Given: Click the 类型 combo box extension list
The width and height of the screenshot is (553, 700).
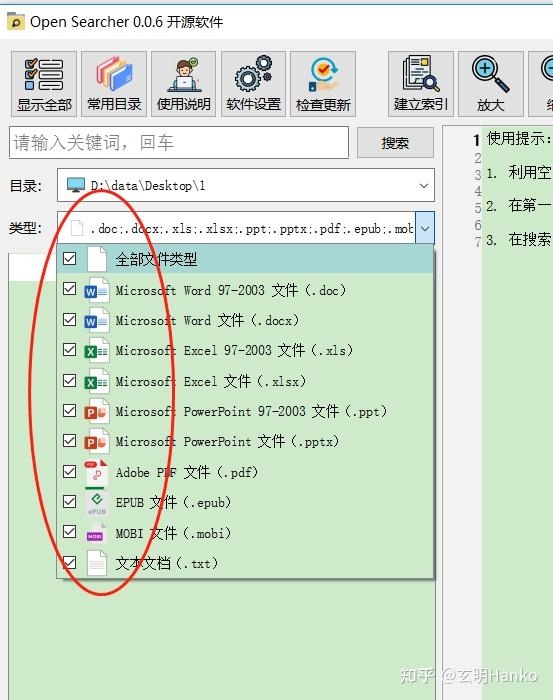Looking at the screenshot, I should click(x=245, y=228).
